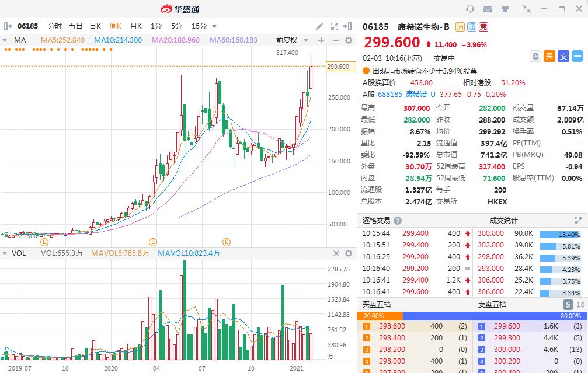Open 康希诺-U A-share link
Viewport: 588px width, 373px height.
click(x=420, y=95)
